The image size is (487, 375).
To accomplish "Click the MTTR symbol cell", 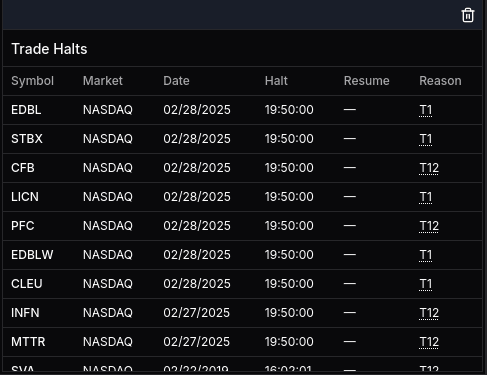I will [28, 342].
